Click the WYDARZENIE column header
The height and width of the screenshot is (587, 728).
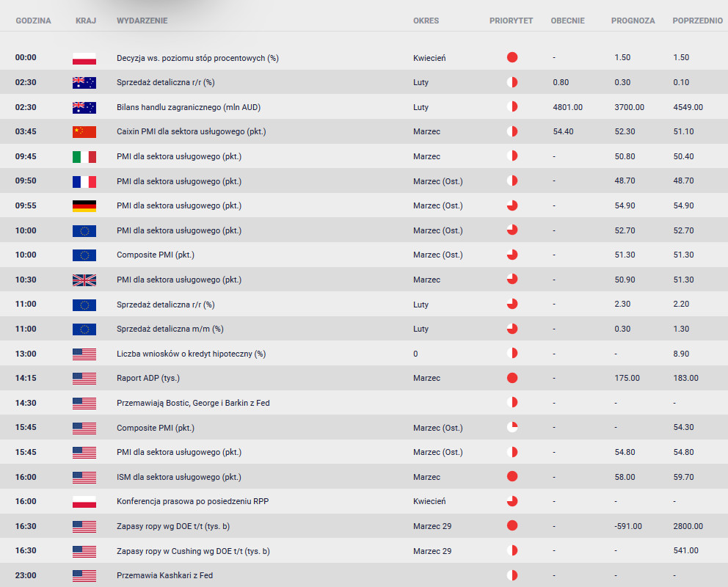point(142,21)
